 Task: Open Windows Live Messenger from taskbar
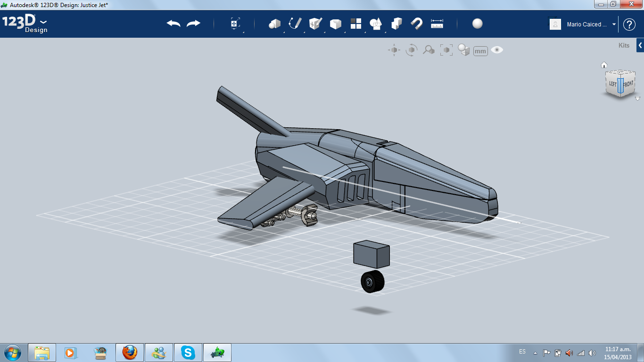159,353
